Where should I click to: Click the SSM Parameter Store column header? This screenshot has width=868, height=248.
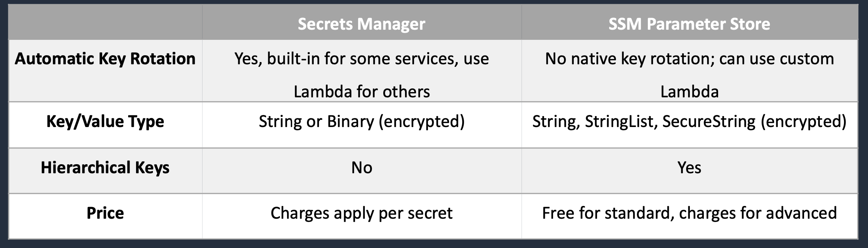[x=689, y=24]
